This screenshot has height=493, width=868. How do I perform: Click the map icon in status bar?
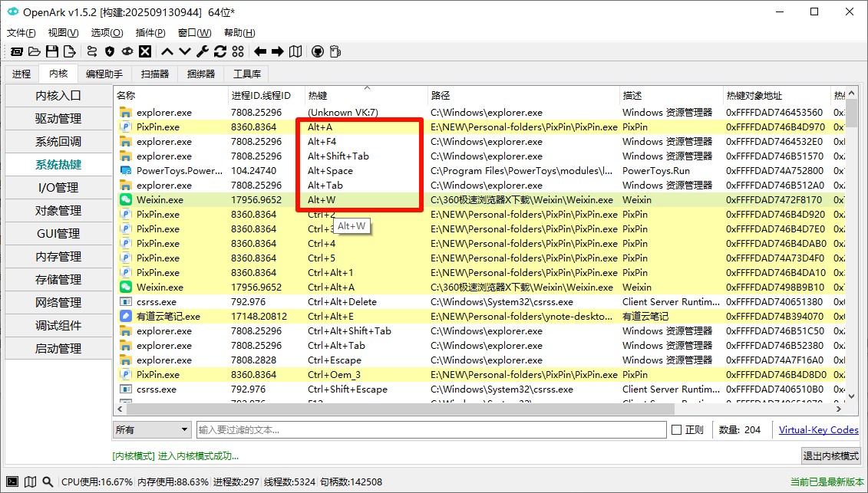(x=31, y=482)
